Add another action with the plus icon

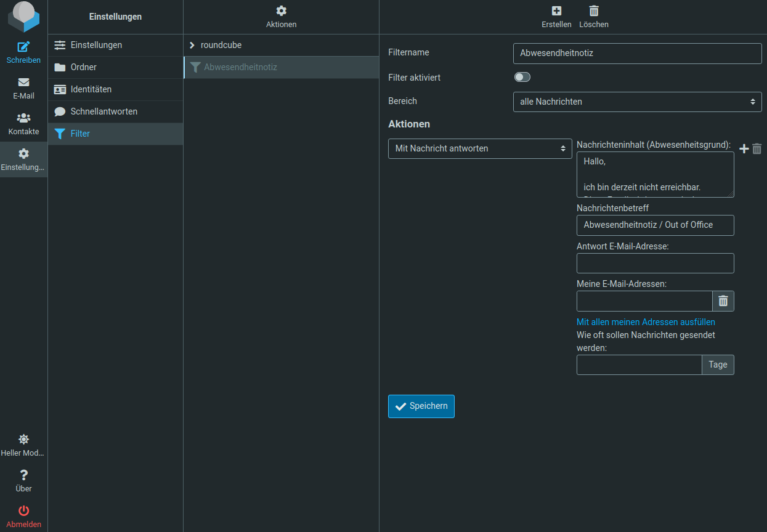click(744, 148)
